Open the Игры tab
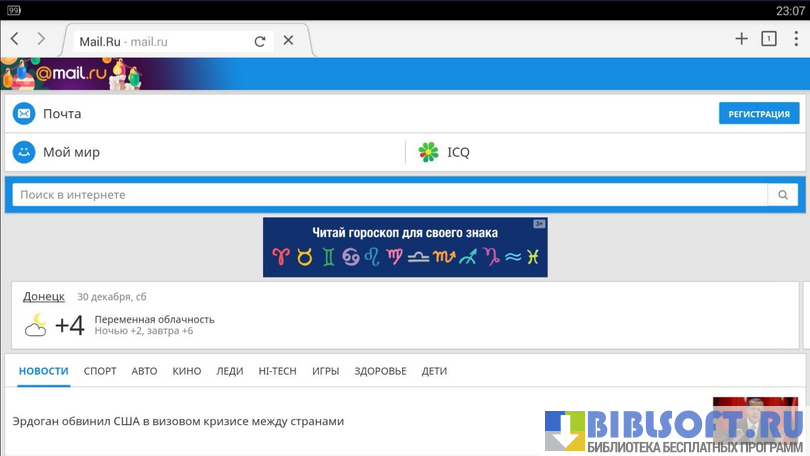 (325, 371)
